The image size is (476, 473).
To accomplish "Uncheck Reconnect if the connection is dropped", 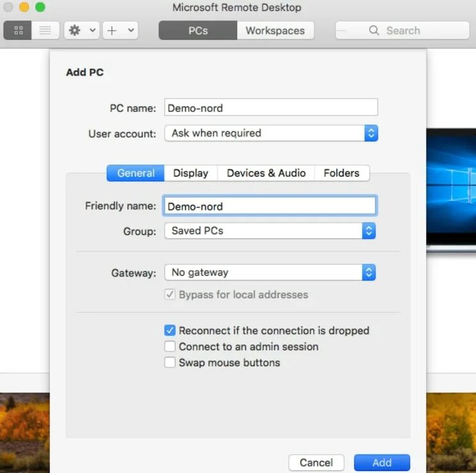I will click(170, 330).
